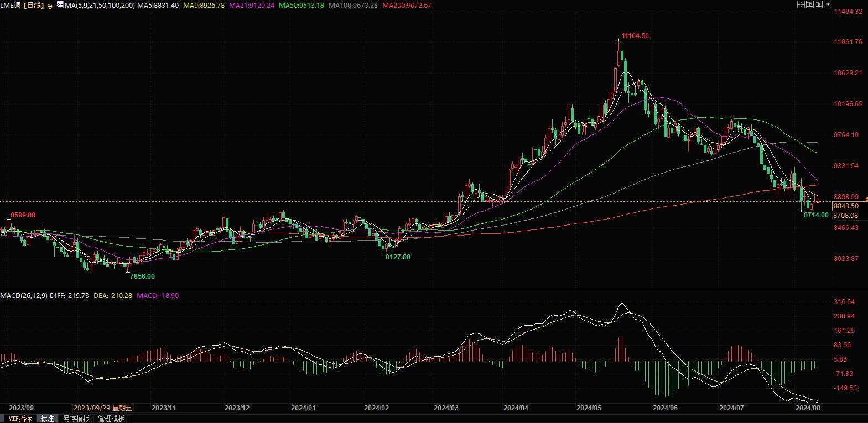
Task: Click the 2024/05 date on the time axis
Action: click(x=589, y=408)
